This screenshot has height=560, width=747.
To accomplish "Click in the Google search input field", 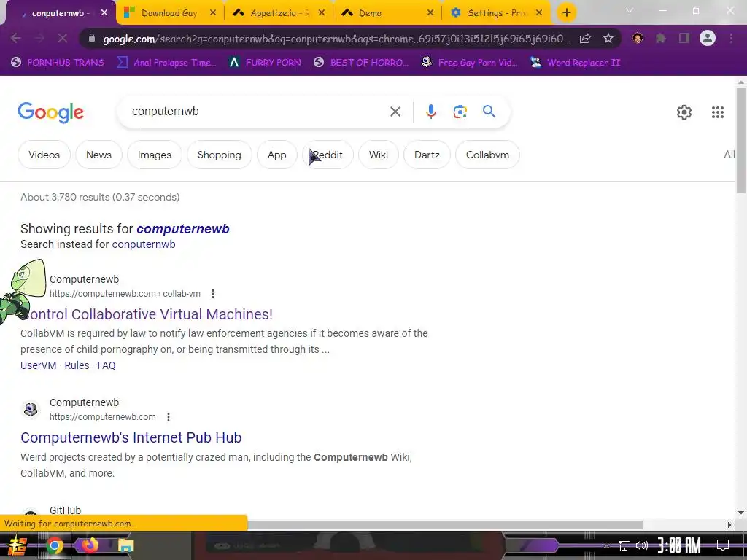I will tap(258, 112).
